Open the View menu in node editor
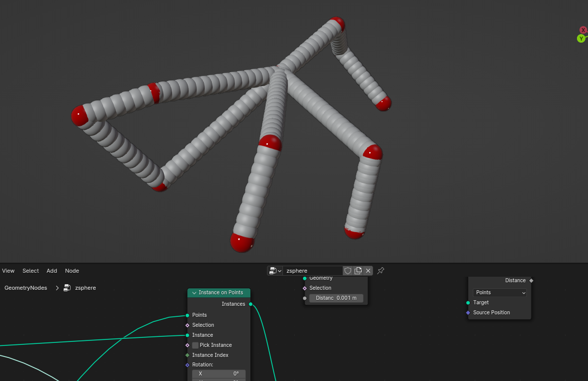Screen dimensions: 588x381 click(8, 271)
